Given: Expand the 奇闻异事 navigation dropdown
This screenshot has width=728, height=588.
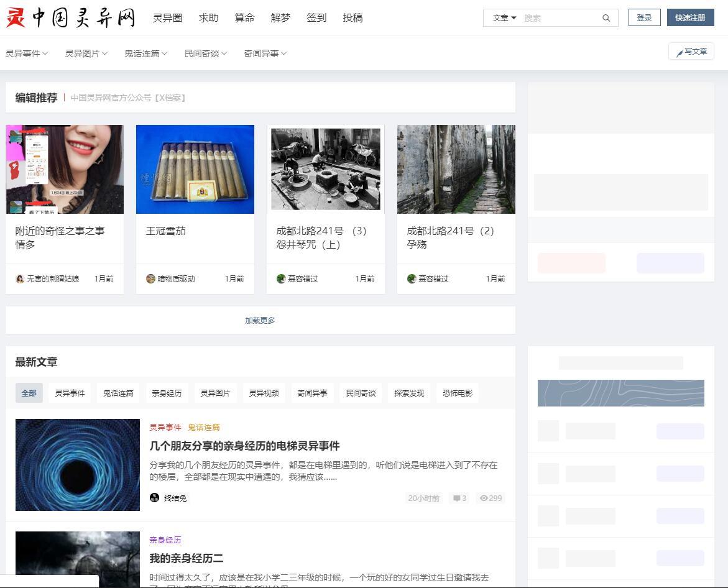Looking at the screenshot, I should (x=265, y=53).
